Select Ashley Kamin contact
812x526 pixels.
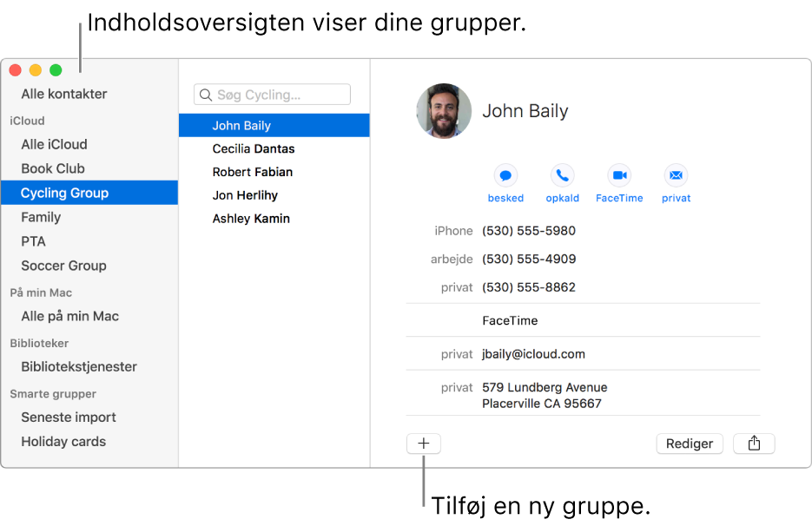tap(251, 219)
